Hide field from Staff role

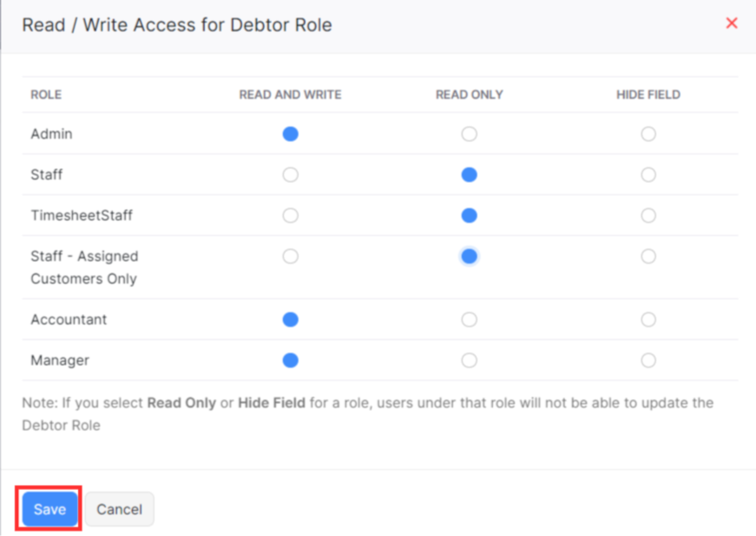(648, 174)
